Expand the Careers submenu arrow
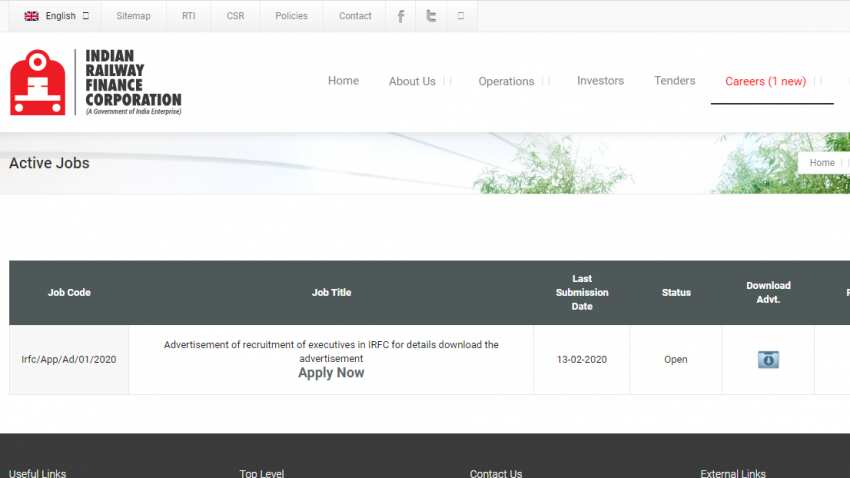Screen dimensions: 850x478 click(818, 81)
